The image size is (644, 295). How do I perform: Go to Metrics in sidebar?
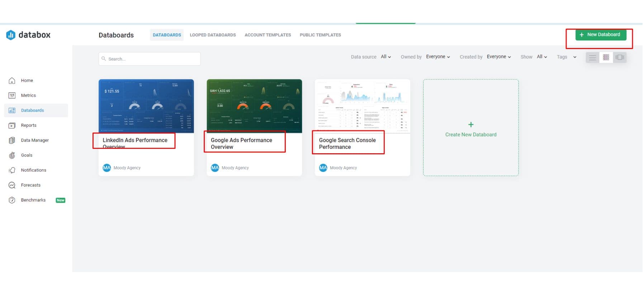pyautogui.click(x=28, y=96)
